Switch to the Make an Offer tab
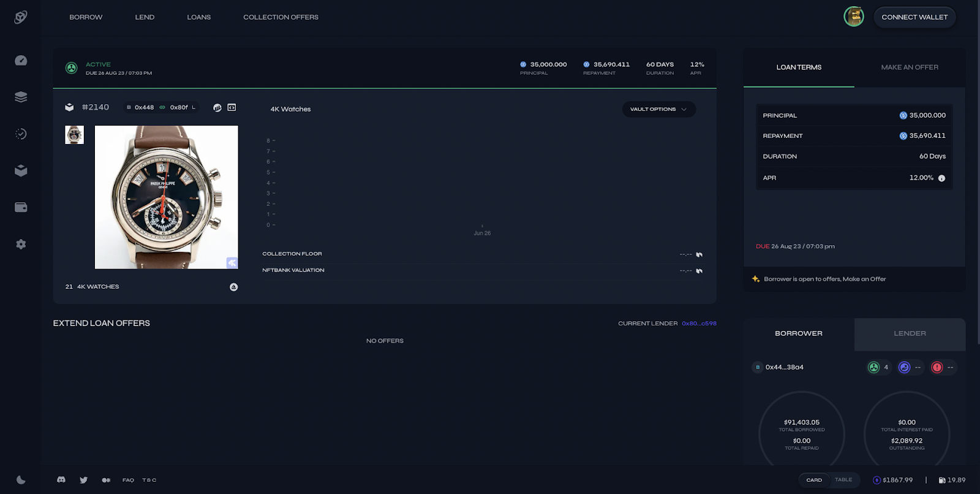 point(910,67)
